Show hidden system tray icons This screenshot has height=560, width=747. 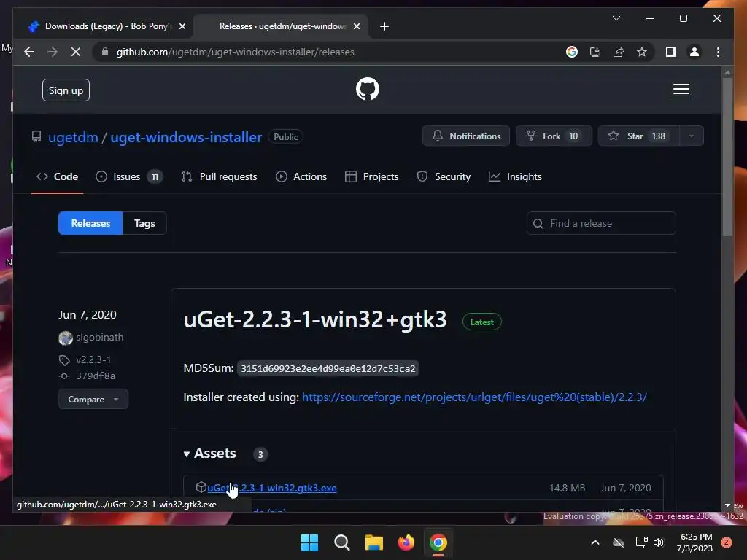point(595,542)
